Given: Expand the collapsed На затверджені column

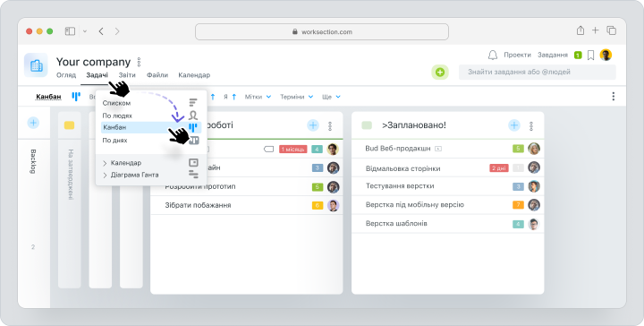Looking at the screenshot, I should coord(71,175).
